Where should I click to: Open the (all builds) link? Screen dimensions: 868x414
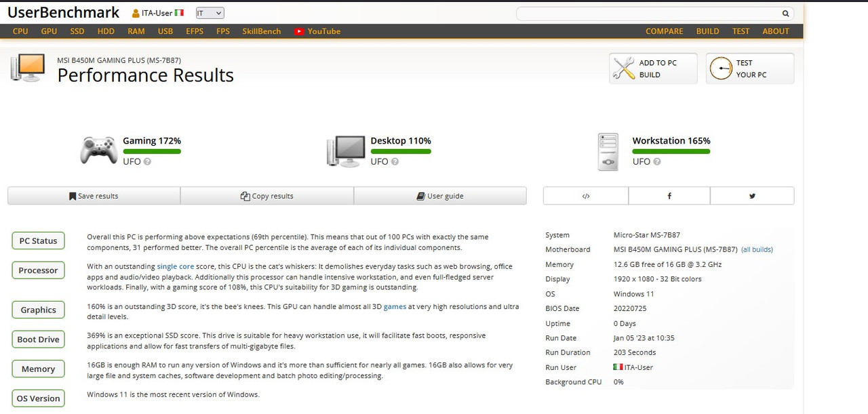pyautogui.click(x=757, y=249)
